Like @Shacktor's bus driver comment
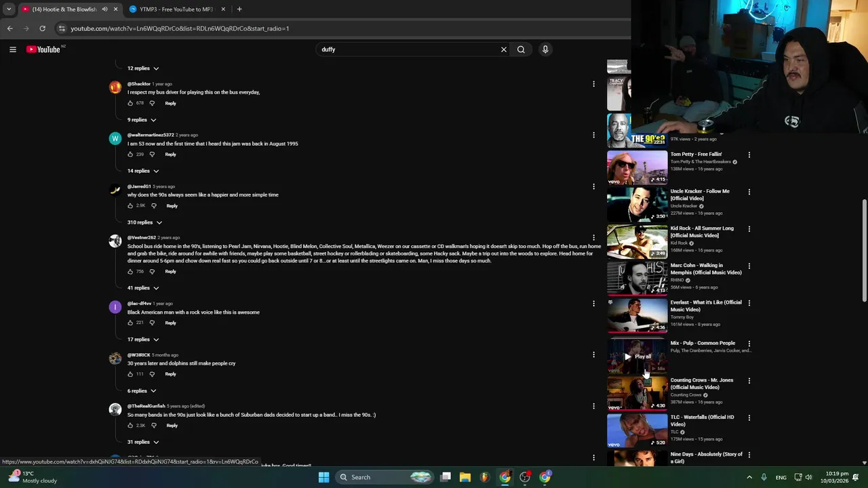 [130, 103]
